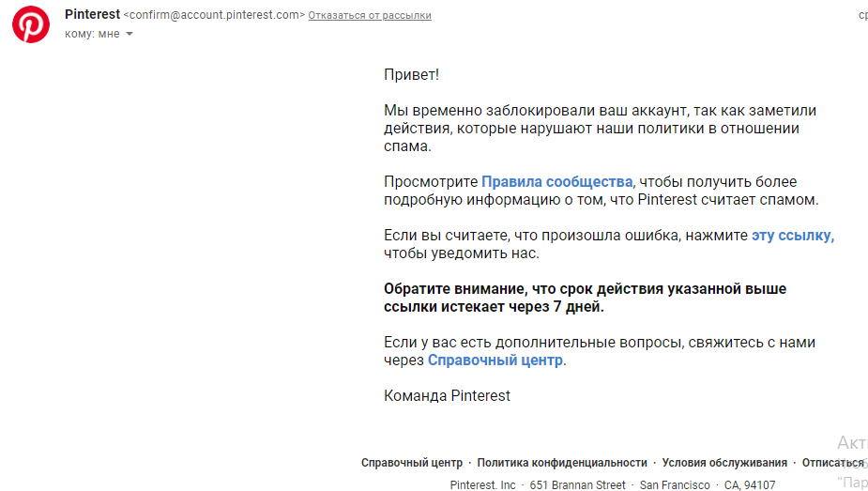Open the "Правила сообщества" link
The height and width of the screenshot is (491, 868).
click(556, 181)
